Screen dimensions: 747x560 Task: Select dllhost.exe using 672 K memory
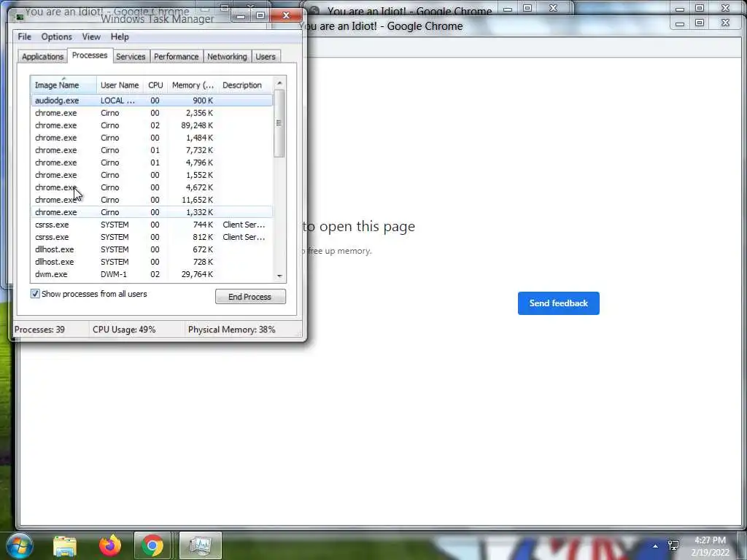[152, 249]
